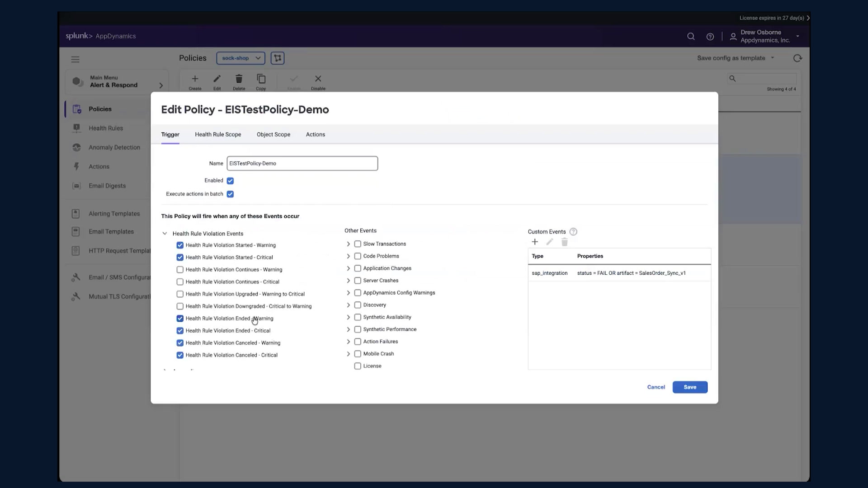Viewport: 868px width, 488px height.
Task: Open Health Rules in sidebar
Action: pos(106,128)
